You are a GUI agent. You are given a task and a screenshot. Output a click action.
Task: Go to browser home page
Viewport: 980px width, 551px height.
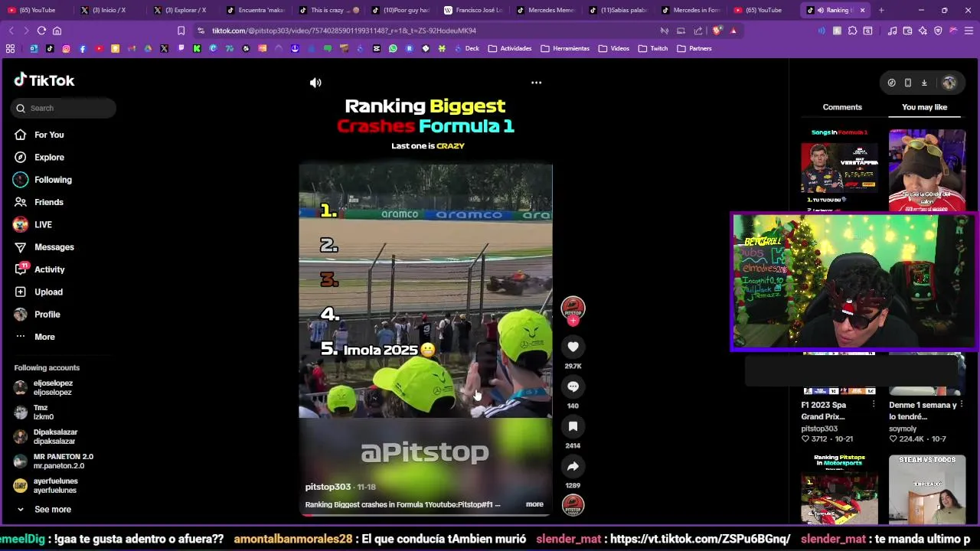[x=57, y=31]
